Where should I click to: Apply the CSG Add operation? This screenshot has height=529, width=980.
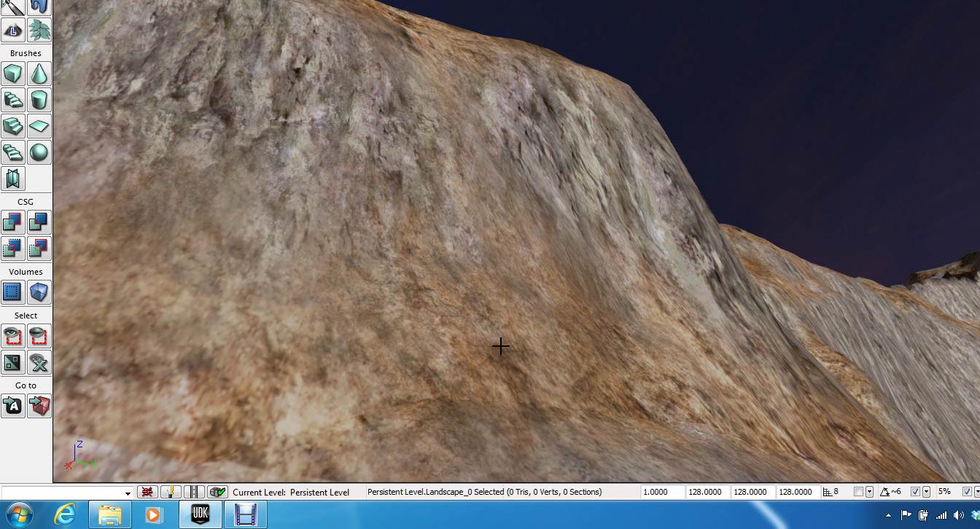point(12,222)
